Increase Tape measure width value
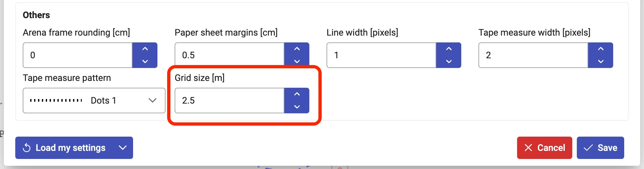This screenshot has width=644, height=169. (601, 49)
